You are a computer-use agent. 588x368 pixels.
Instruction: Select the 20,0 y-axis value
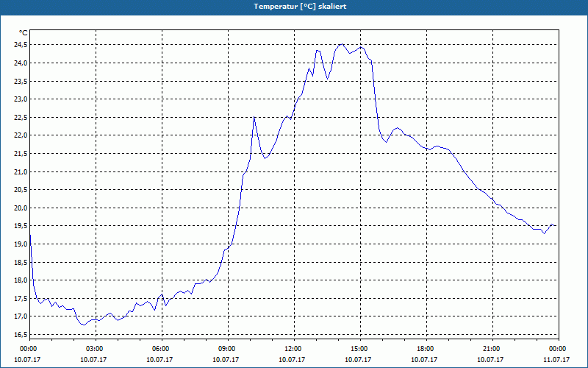click(x=20, y=208)
